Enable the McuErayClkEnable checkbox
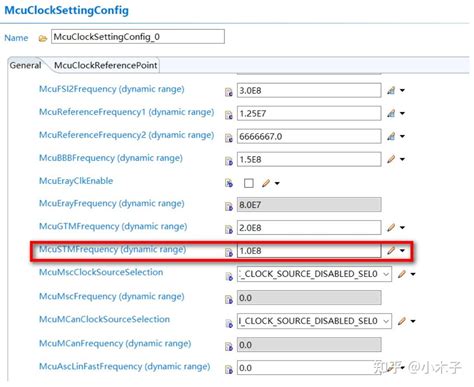The height and width of the screenshot is (387, 474). click(249, 183)
